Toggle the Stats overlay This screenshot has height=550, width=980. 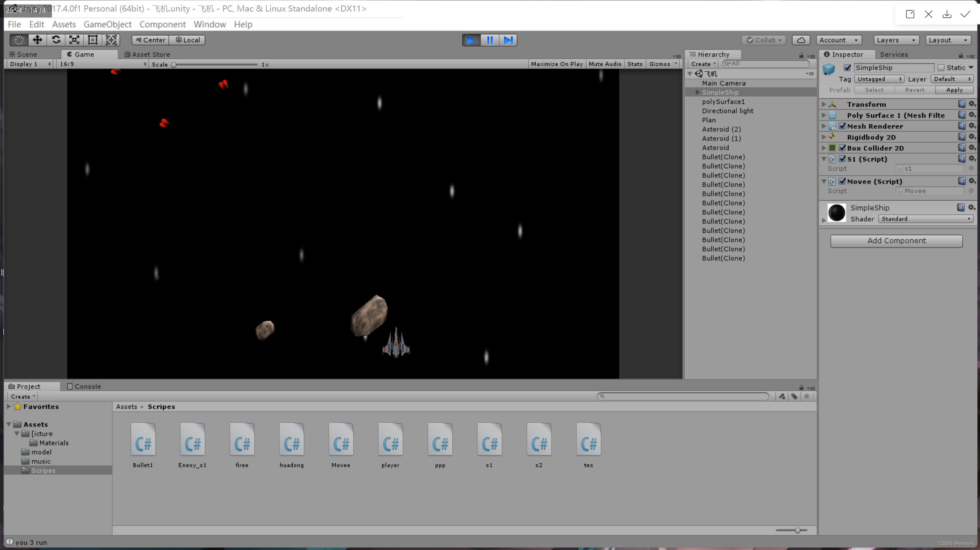click(x=635, y=64)
